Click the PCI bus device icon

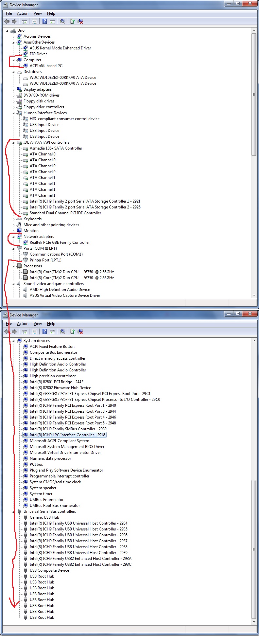click(26, 464)
